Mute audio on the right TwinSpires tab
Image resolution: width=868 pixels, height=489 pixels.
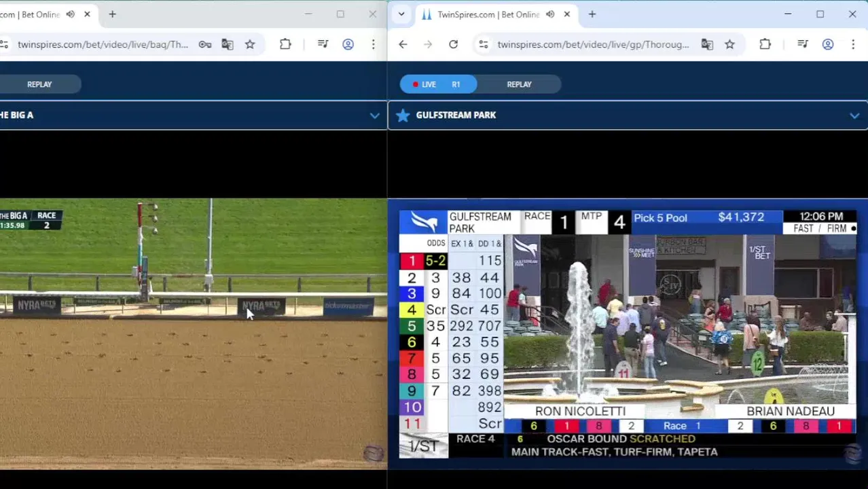click(550, 14)
